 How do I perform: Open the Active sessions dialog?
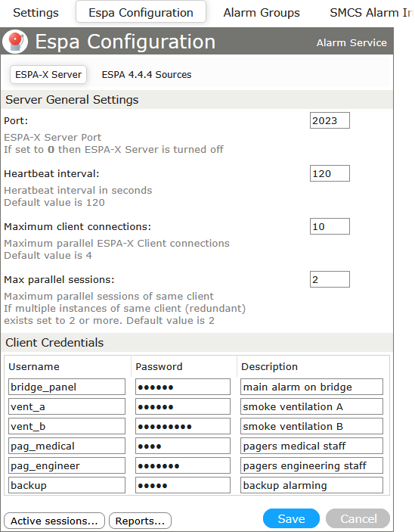pos(54,521)
